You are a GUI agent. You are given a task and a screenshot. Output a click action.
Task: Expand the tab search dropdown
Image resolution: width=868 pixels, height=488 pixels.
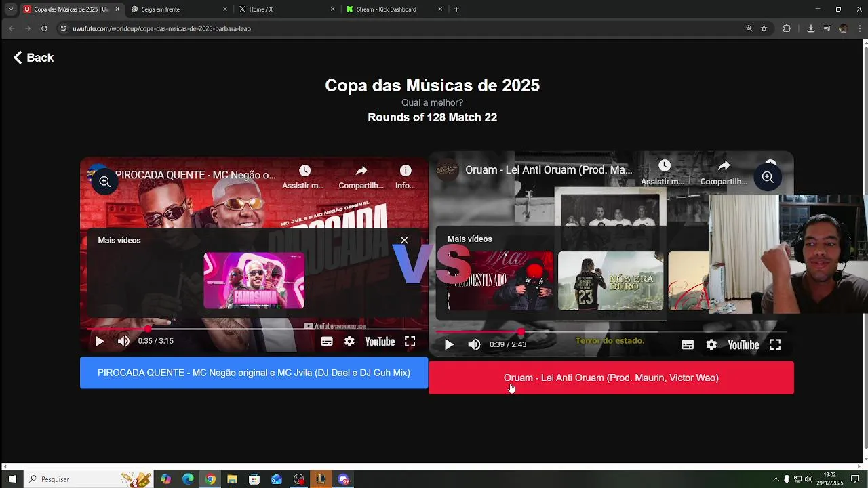tap(10, 9)
